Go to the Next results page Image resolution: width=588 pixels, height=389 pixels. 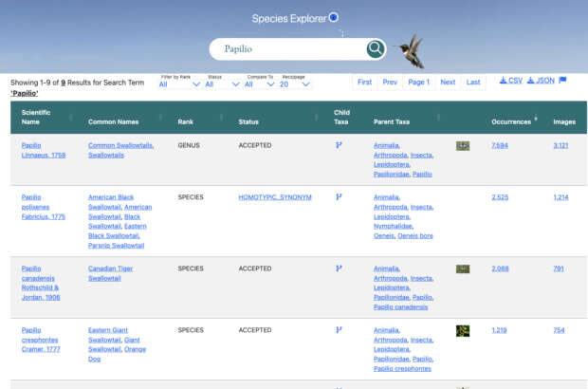(448, 83)
